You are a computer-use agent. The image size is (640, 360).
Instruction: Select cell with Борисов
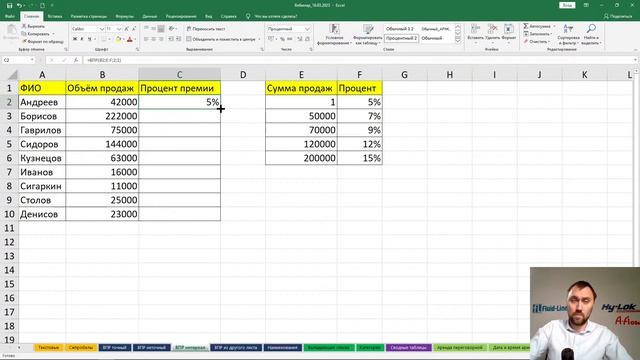tap(42, 116)
